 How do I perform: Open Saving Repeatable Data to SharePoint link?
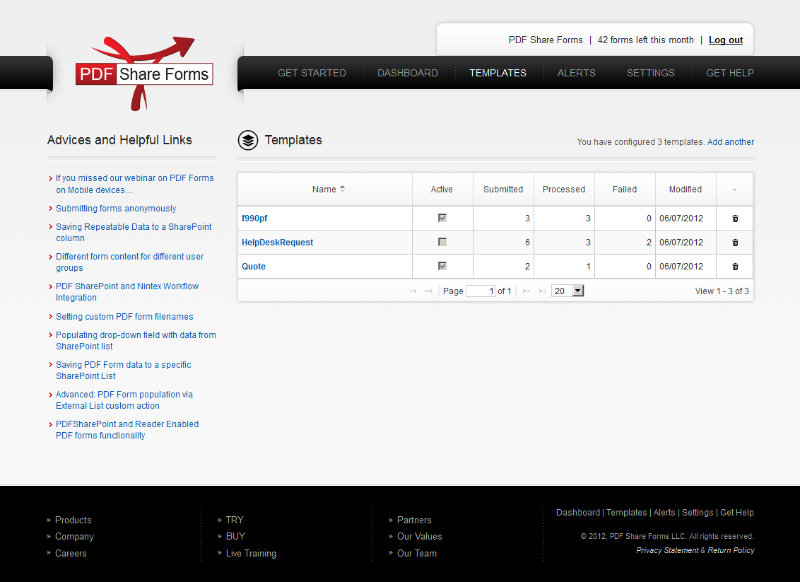[134, 232]
